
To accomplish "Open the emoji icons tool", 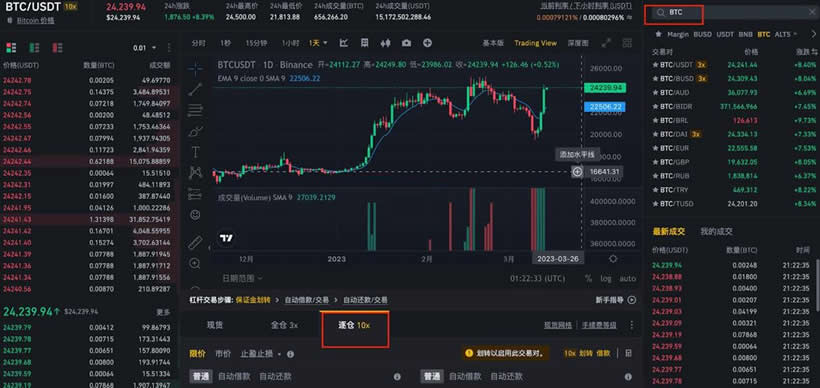I will pos(196,214).
